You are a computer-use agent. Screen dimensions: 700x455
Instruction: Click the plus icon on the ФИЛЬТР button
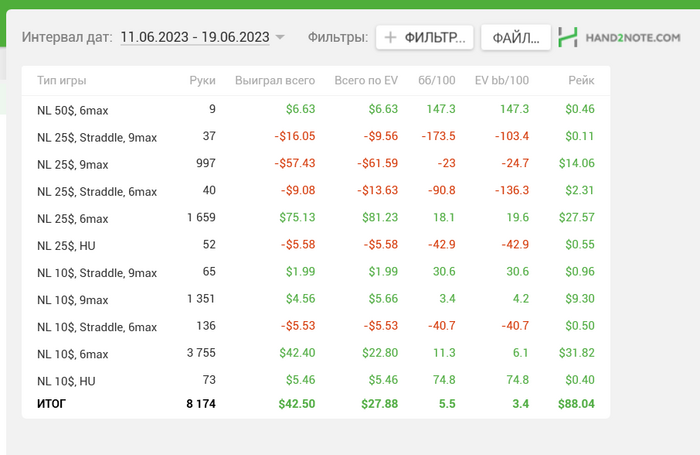click(391, 38)
